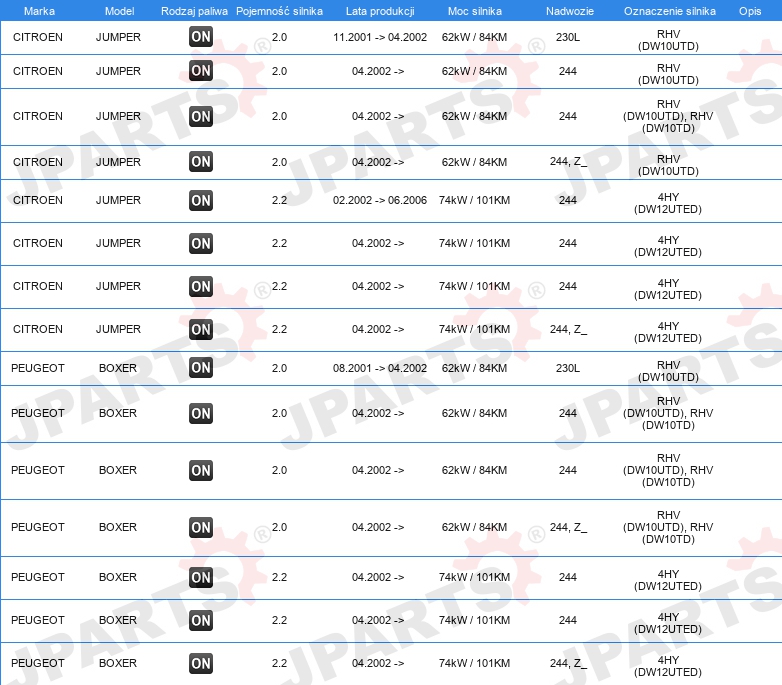
Task: Click 244, Z_ in Peugeot 2.0 row
Action: pos(568,527)
